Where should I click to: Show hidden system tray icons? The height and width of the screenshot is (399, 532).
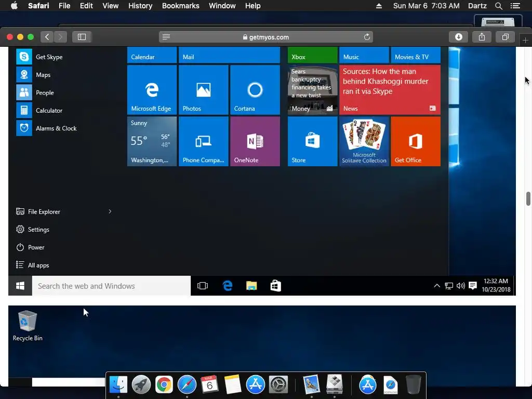pos(437,286)
